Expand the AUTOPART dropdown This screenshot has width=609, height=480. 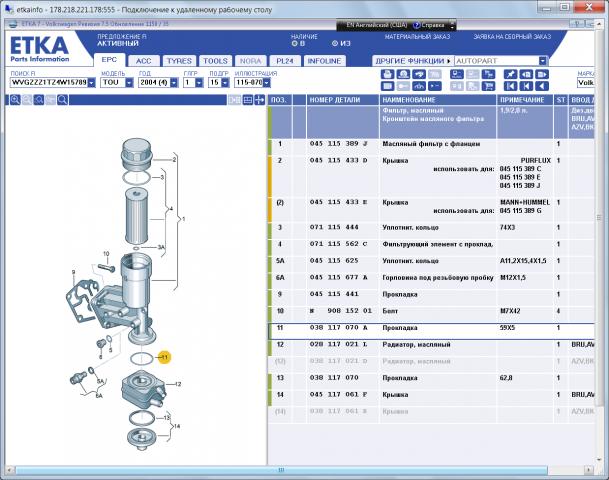click(x=543, y=61)
